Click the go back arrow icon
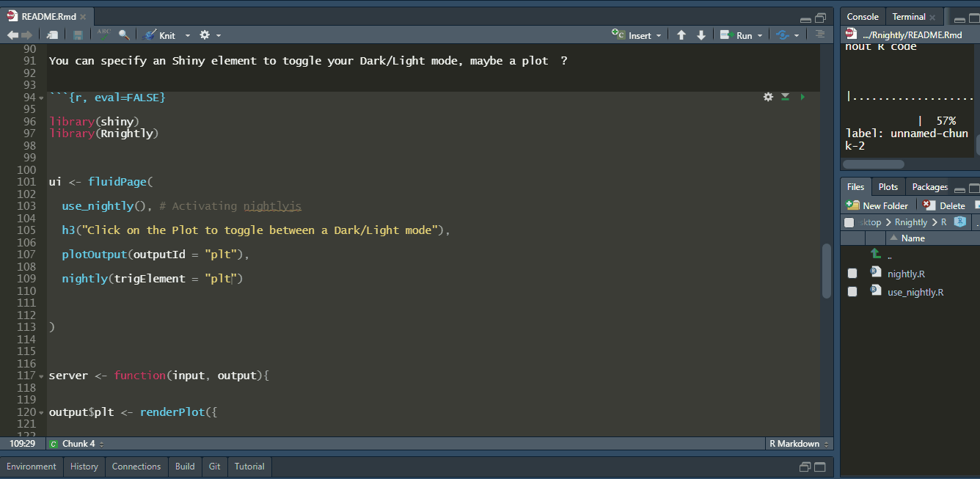Image resolution: width=980 pixels, height=479 pixels. click(x=12, y=34)
